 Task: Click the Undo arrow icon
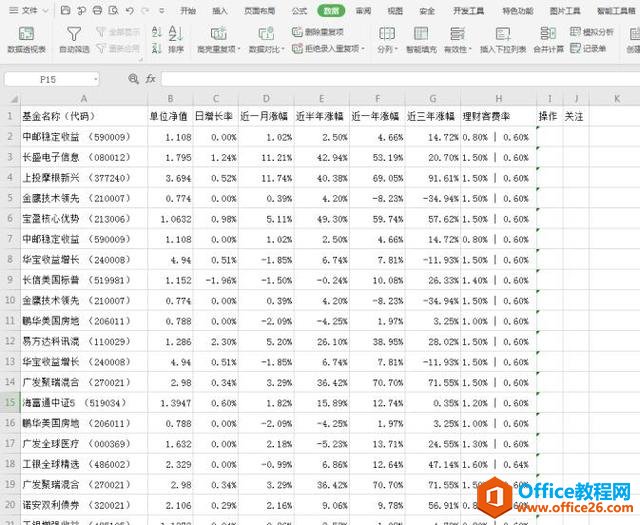(x=130, y=11)
